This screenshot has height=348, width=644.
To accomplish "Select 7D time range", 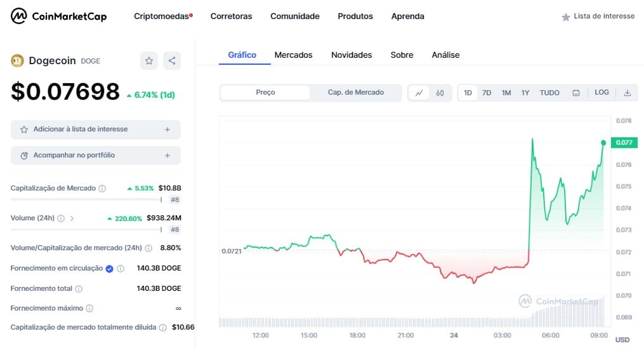I will [487, 93].
